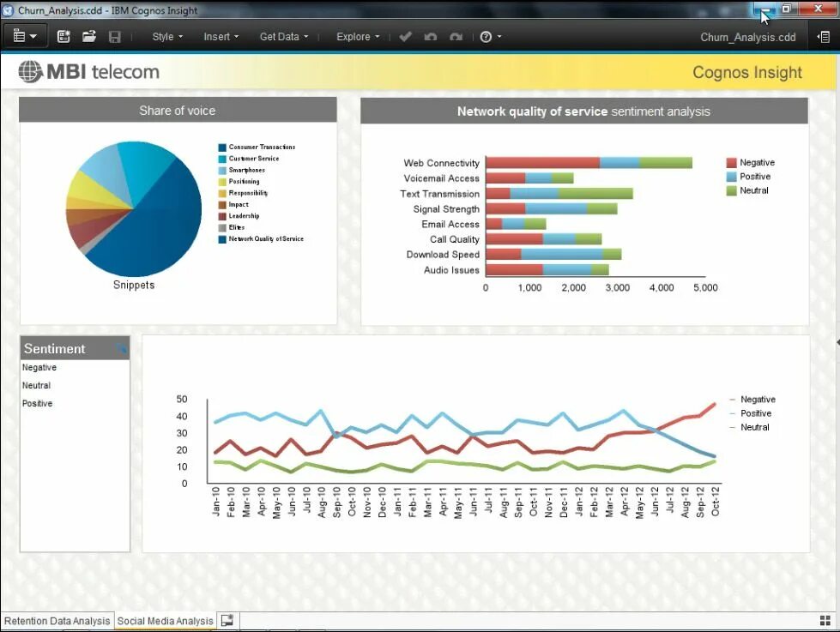Click Customer Service legend swatch
The height and width of the screenshot is (632, 840).
click(x=222, y=159)
